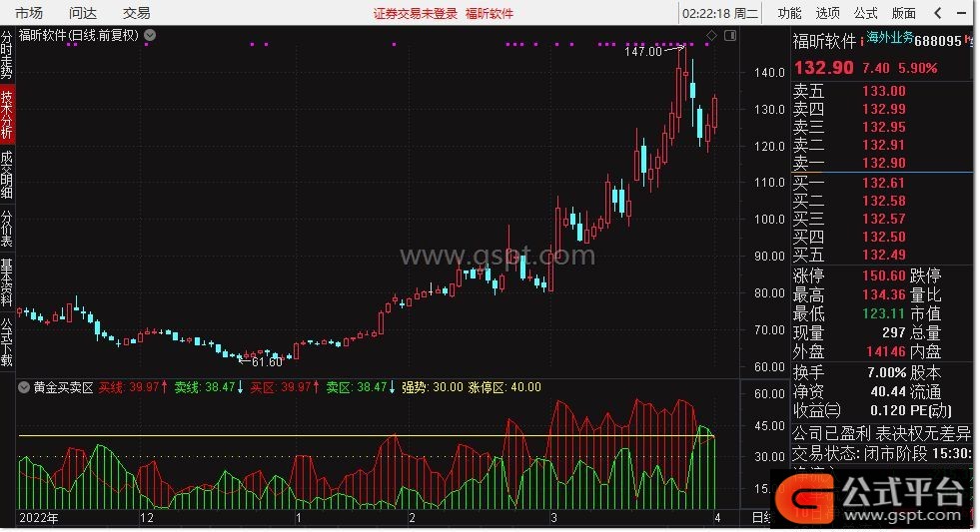This screenshot has height=532, width=980.
Task: Click the 2022年 date axis label
Action: point(39,518)
